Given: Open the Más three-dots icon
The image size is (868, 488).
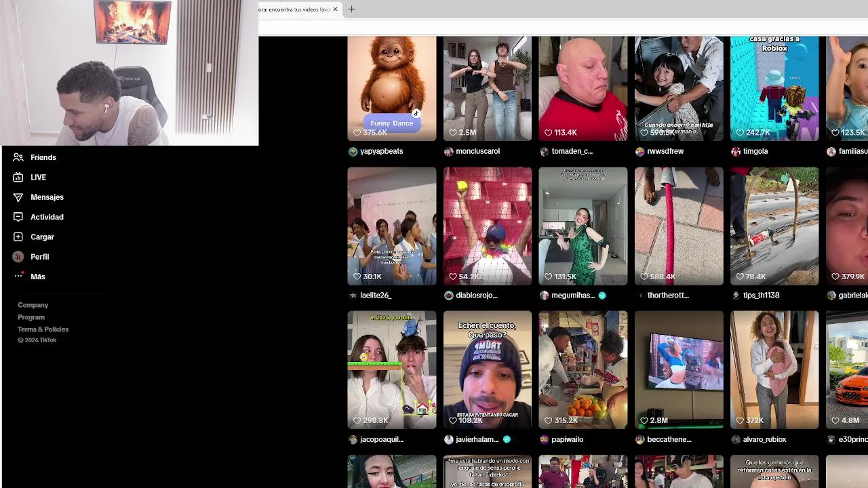Looking at the screenshot, I should point(18,277).
